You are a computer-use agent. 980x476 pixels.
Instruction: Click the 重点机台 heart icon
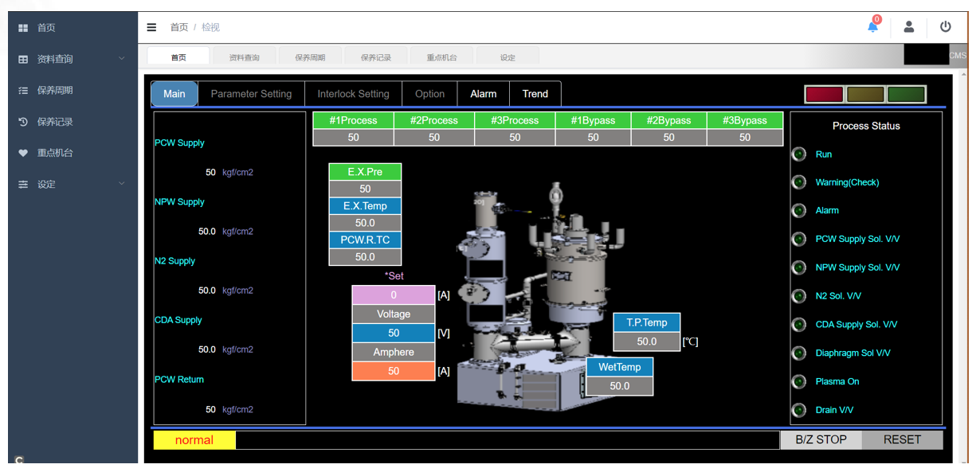pos(23,153)
